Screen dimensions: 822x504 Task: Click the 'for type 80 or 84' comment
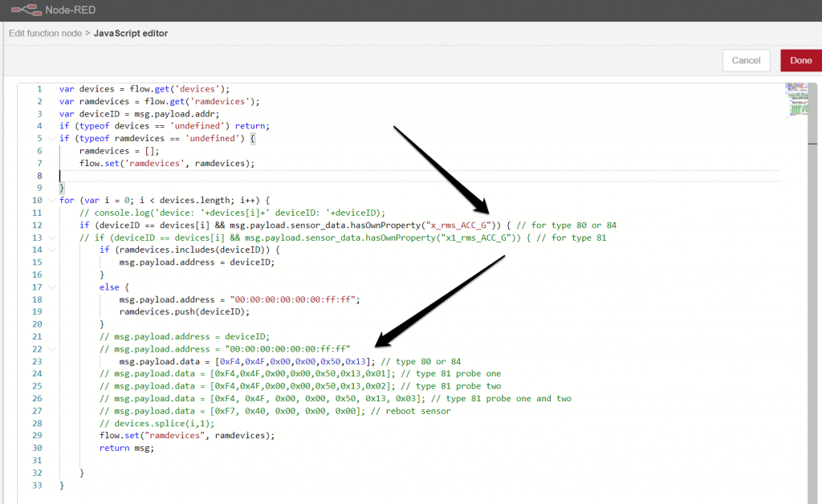pos(566,226)
